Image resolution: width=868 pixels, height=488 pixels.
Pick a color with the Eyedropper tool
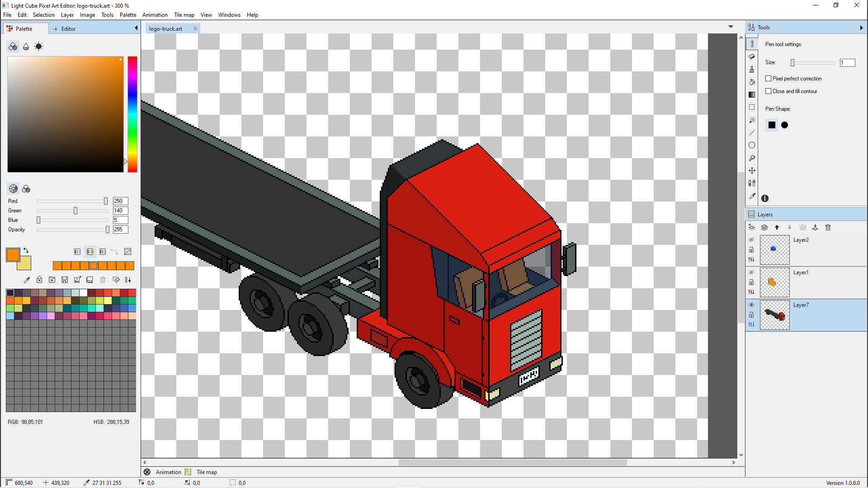(752, 196)
